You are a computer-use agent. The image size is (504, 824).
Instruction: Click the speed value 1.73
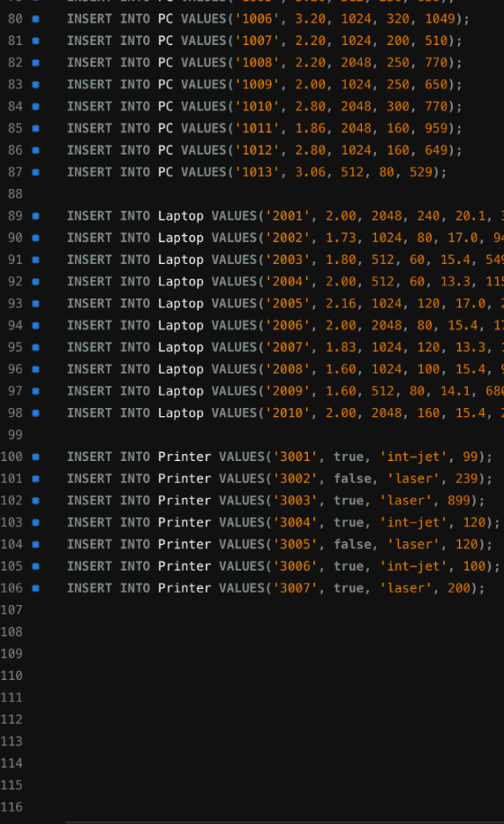(x=341, y=238)
